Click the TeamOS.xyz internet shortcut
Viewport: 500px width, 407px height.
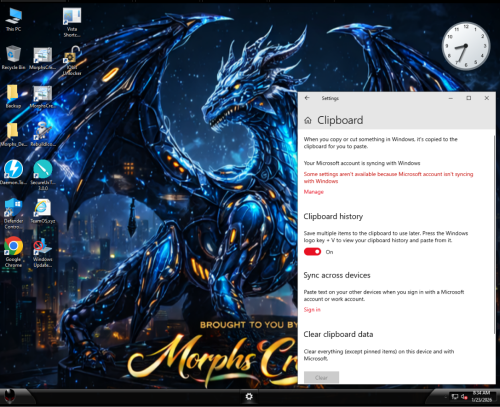[43, 211]
